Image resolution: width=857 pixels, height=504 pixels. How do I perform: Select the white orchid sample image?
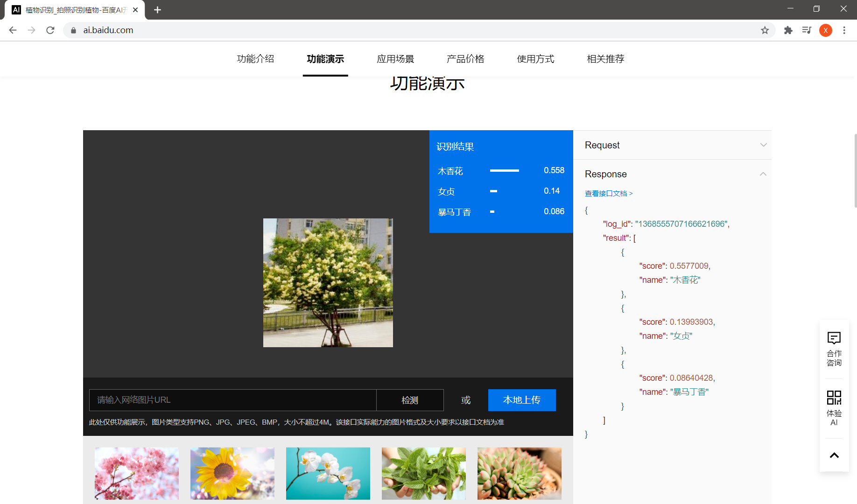point(328,474)
